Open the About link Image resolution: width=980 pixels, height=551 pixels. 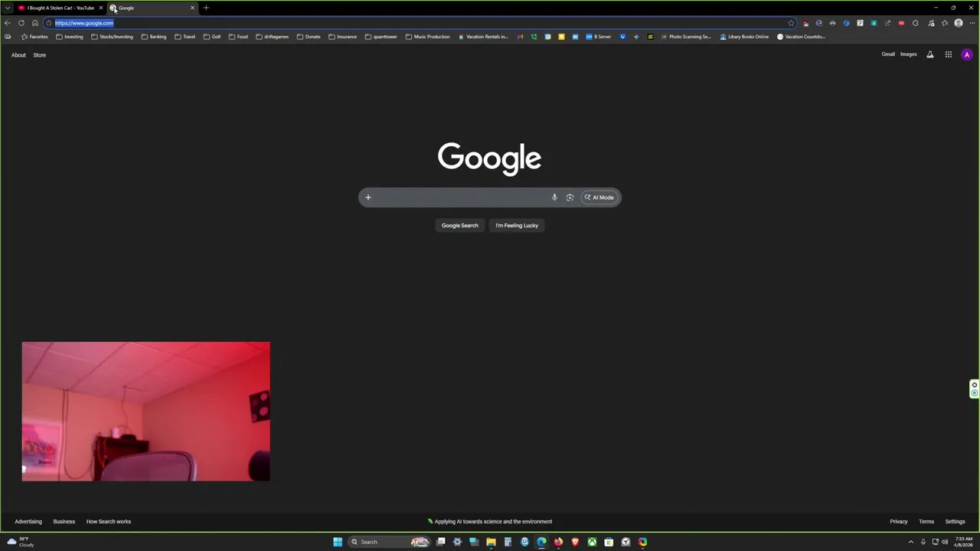[x=18, y=55]
